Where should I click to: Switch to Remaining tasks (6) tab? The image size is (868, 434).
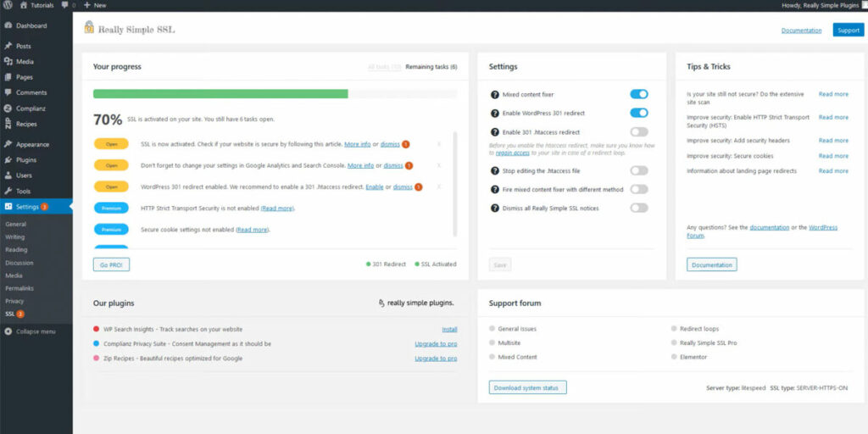point(431,67)
